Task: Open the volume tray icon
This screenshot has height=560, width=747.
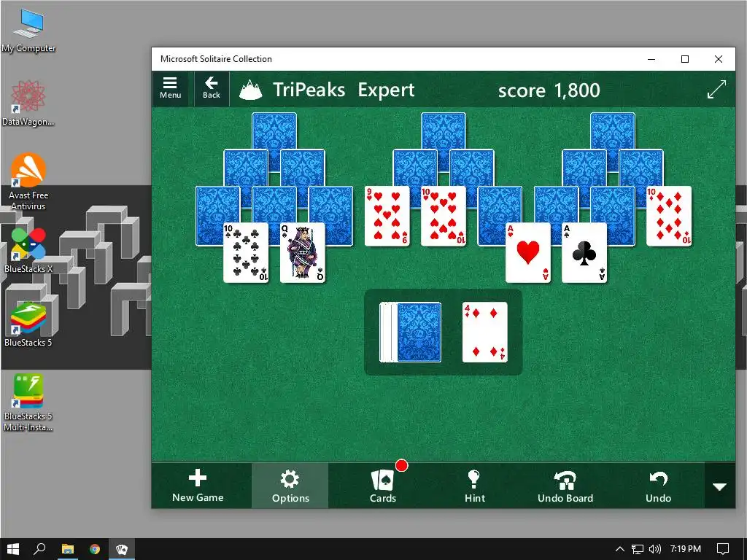Action: (655, 549)
